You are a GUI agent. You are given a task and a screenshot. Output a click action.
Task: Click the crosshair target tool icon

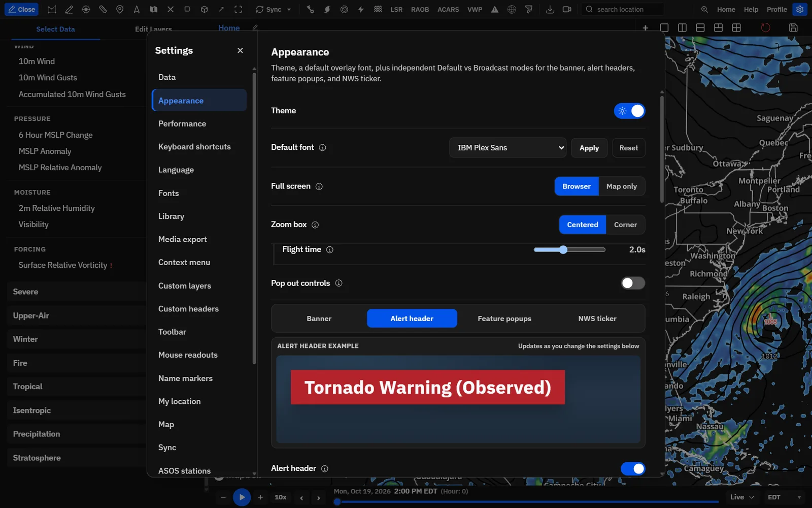click(86, 9)
